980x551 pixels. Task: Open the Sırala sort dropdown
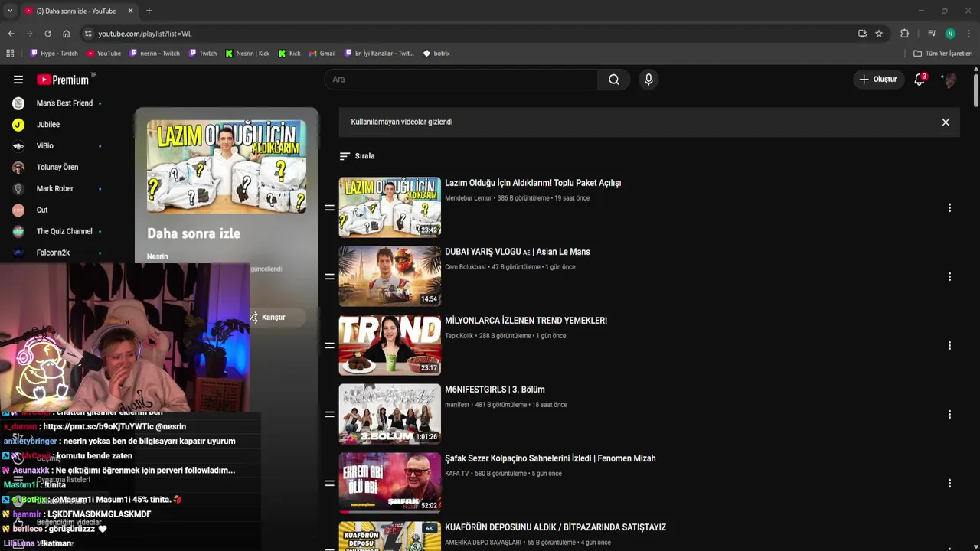[x=357, y=156]
